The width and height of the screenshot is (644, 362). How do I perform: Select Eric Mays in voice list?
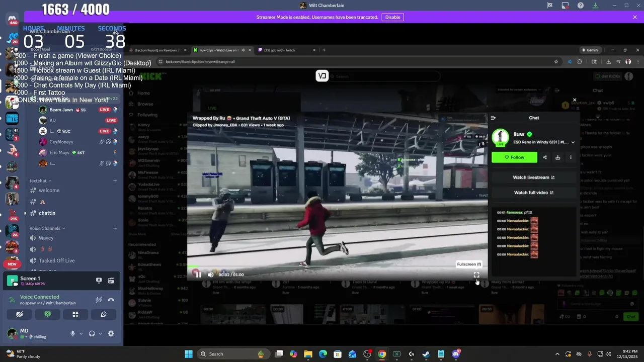59,152
